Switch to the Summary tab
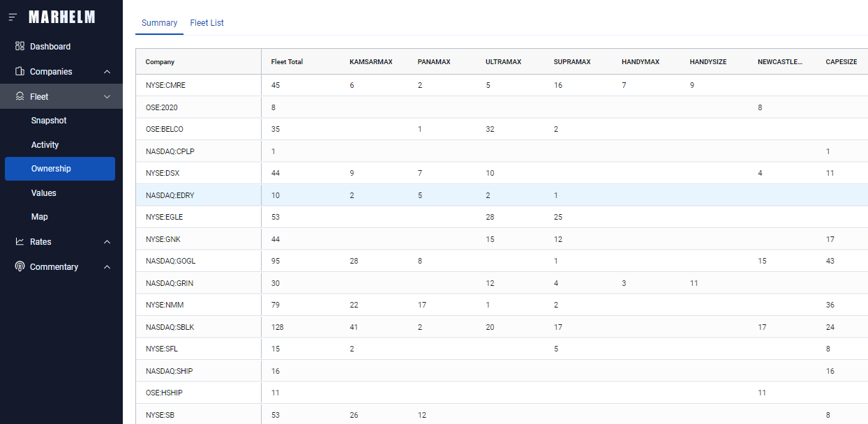 [159, 23]
